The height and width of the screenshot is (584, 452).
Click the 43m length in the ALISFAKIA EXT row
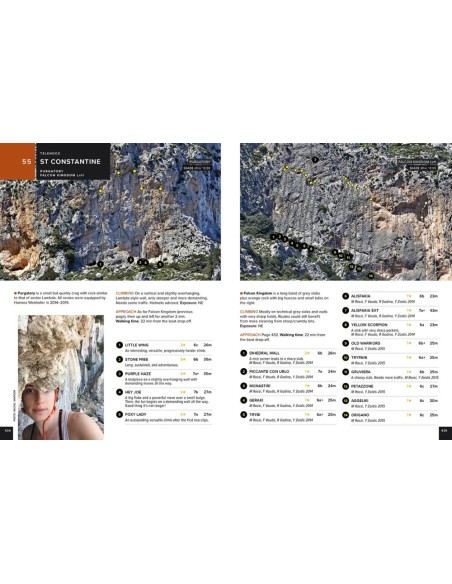click(434, 311)
